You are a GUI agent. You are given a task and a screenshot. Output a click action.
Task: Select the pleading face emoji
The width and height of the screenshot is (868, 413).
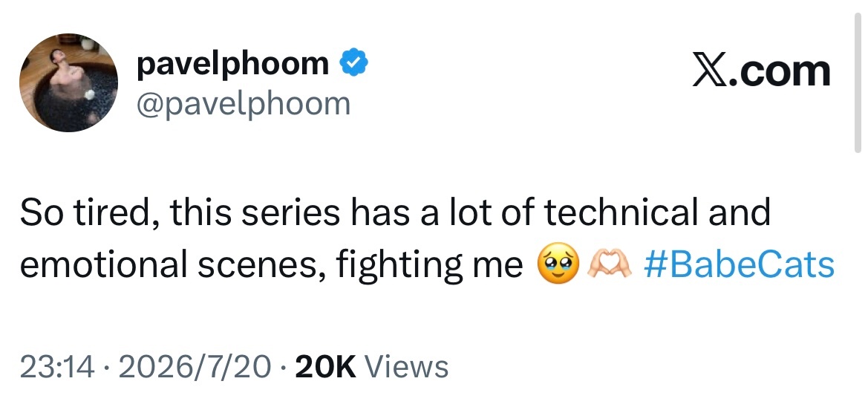(558, 264)
